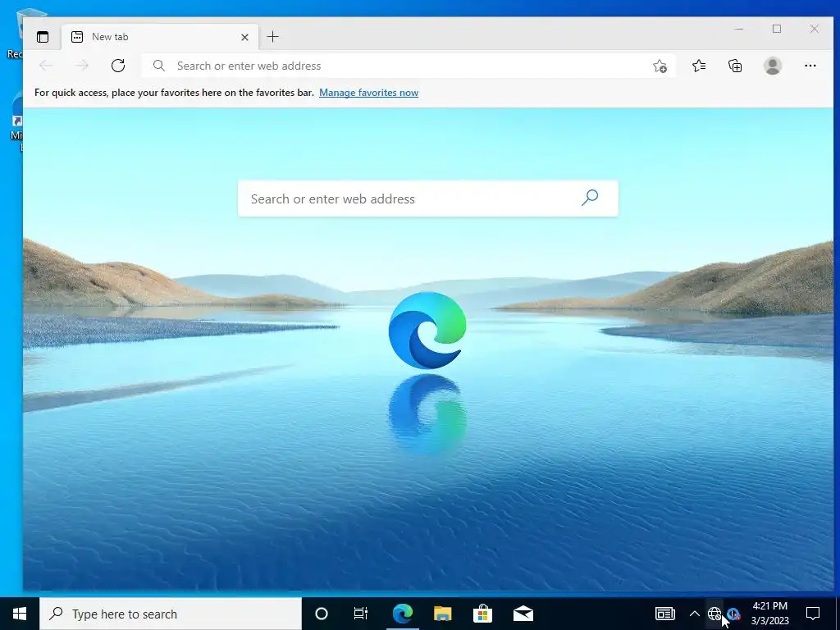Open the Mail app from taskbar
This screenshot has width=840, height=630.
tap(523, 614)
